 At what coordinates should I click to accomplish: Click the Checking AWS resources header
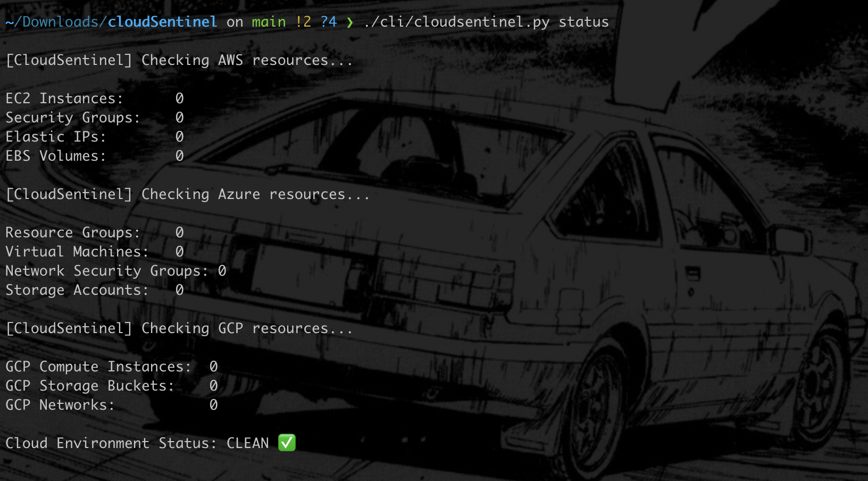click(178, 60)
